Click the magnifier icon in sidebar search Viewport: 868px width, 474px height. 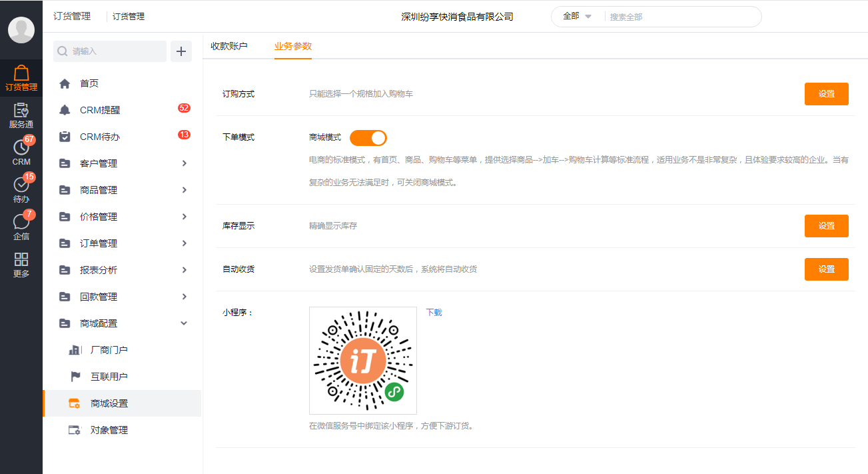click(x=63, y=51)
